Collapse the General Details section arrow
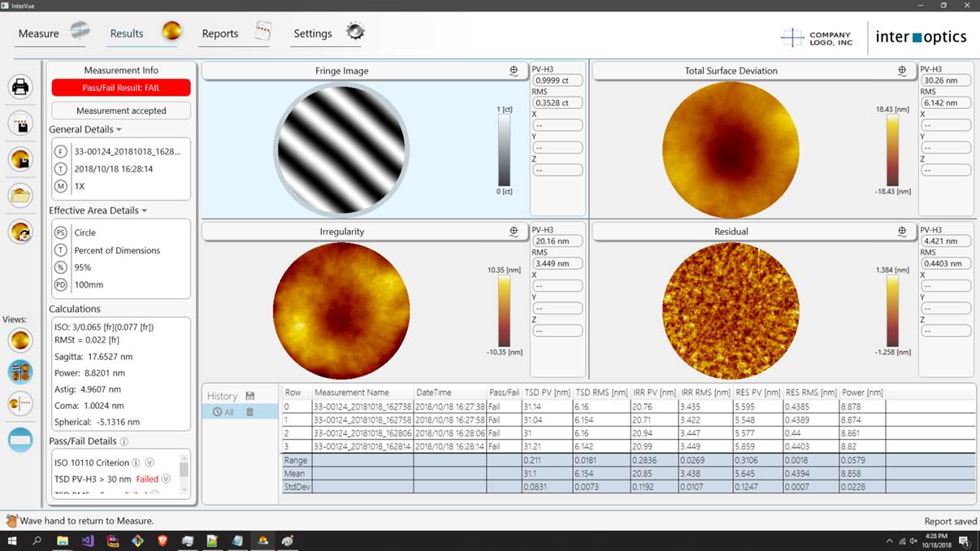Image resolution: width=980 pixels, height=551 pixels. point(119,130)
